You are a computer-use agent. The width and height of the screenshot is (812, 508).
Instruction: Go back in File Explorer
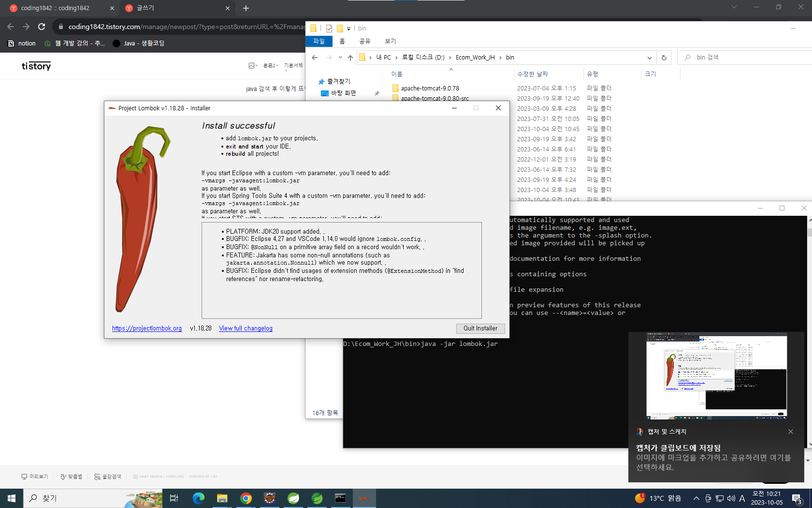point(315,58)
